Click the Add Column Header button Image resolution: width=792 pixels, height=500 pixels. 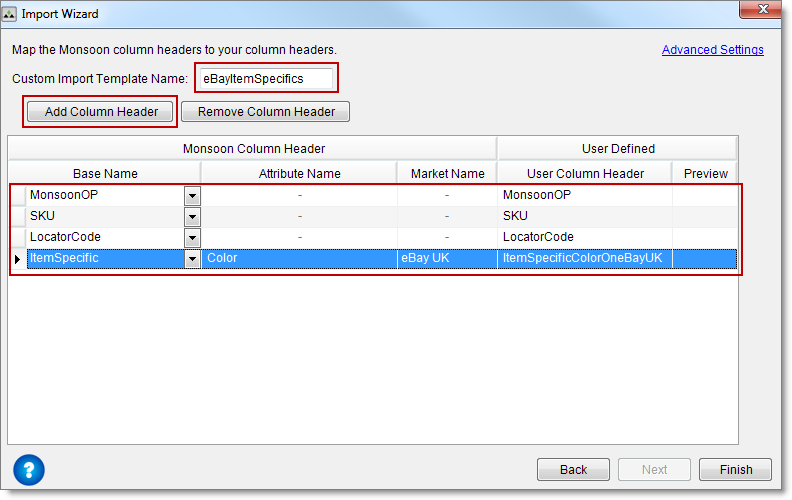pyautogui.click(x=101, y=112)
